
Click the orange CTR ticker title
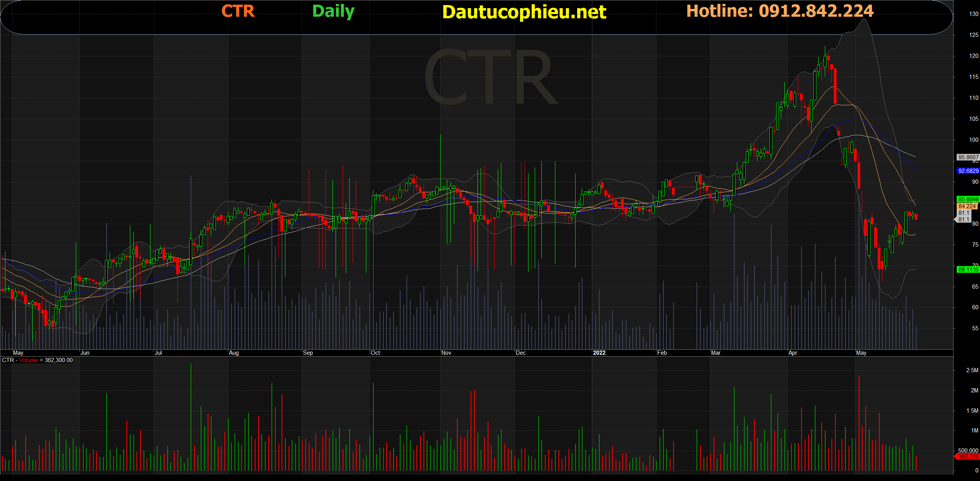click(x=238, y=11)
